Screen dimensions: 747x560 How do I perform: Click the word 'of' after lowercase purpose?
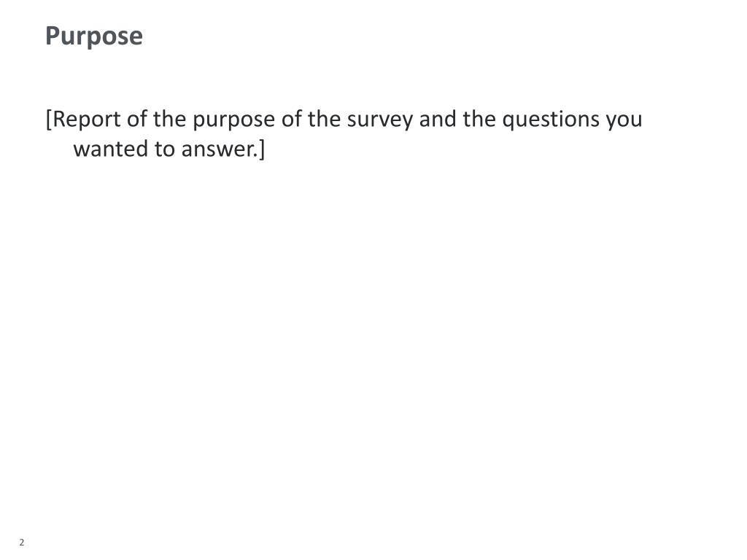click(292, 119)
